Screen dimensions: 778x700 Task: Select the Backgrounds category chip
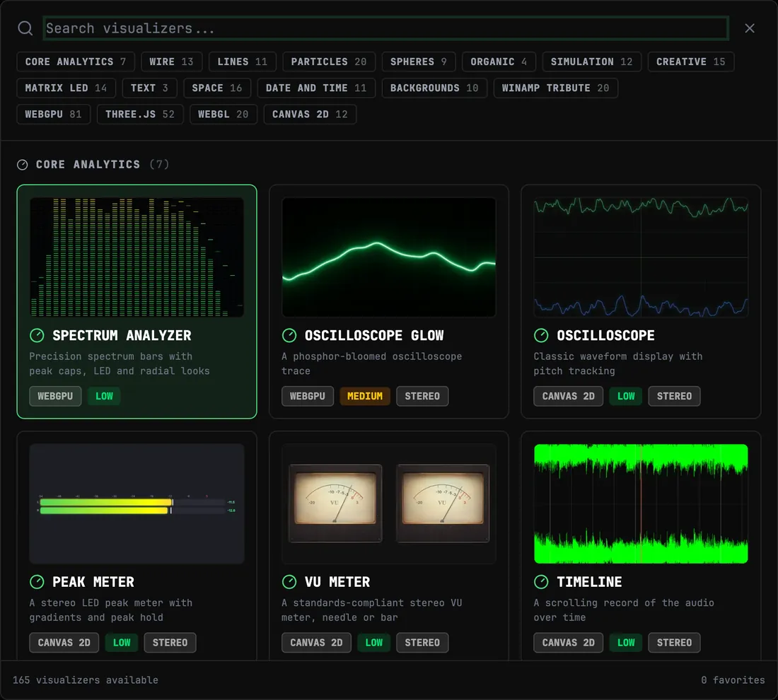(434, 88)
